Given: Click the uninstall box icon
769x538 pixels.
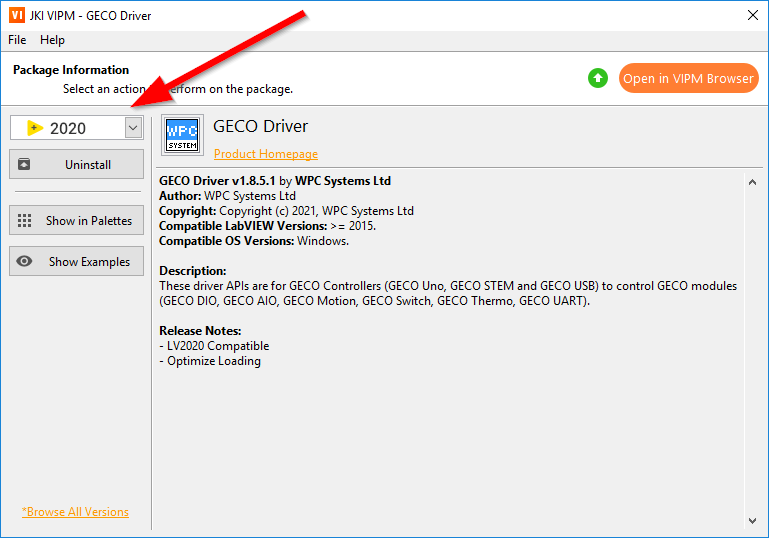Looking at the screenshot, I should click(25, 164).
